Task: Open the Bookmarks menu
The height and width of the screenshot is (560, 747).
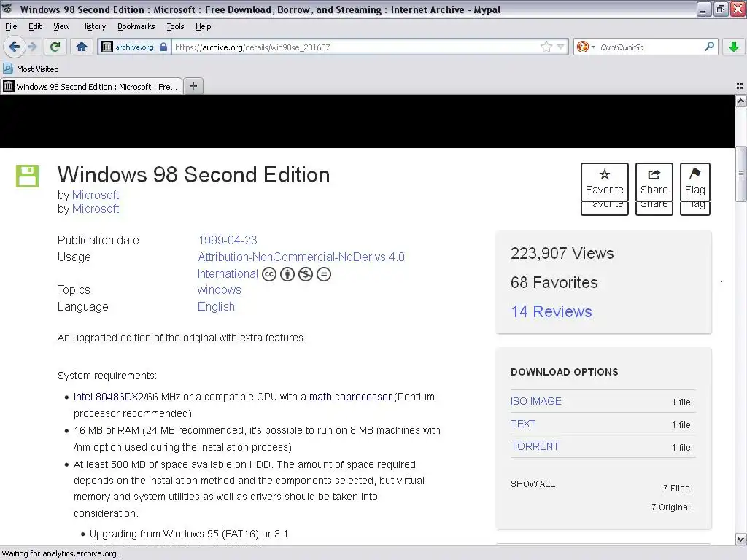Action: point(136,26)
